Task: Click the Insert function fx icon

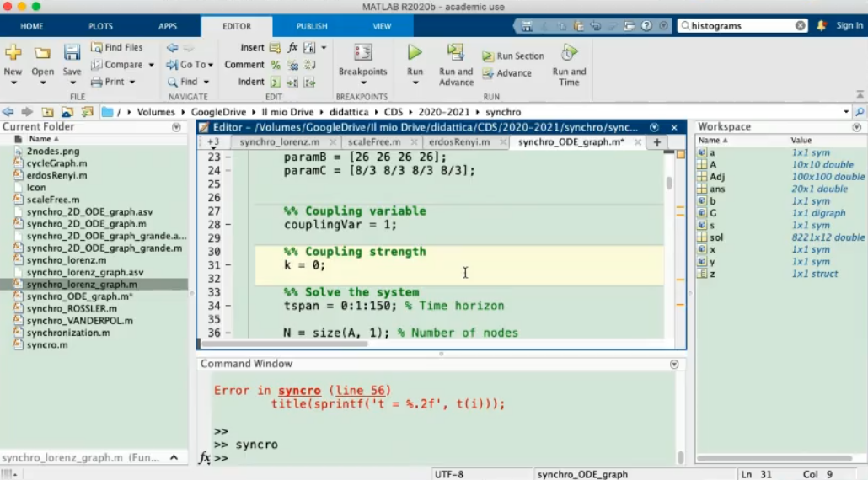Action: (x=292, y=48)
